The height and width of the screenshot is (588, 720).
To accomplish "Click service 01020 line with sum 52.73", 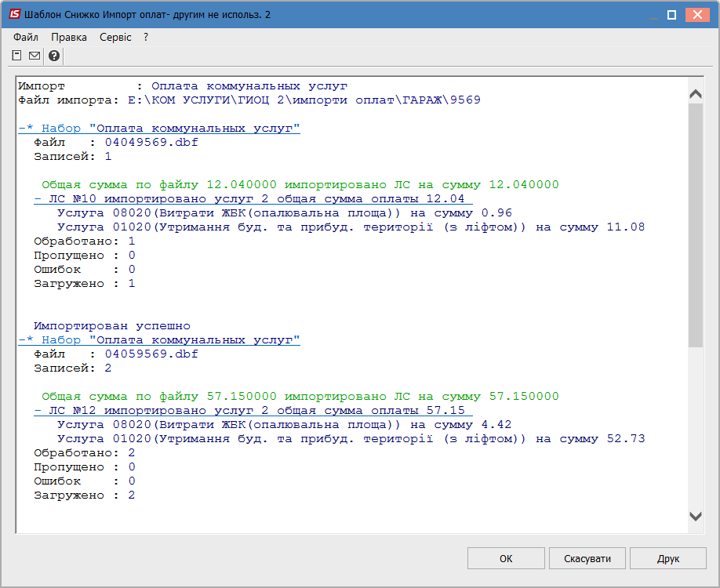I will pos(351,439).
